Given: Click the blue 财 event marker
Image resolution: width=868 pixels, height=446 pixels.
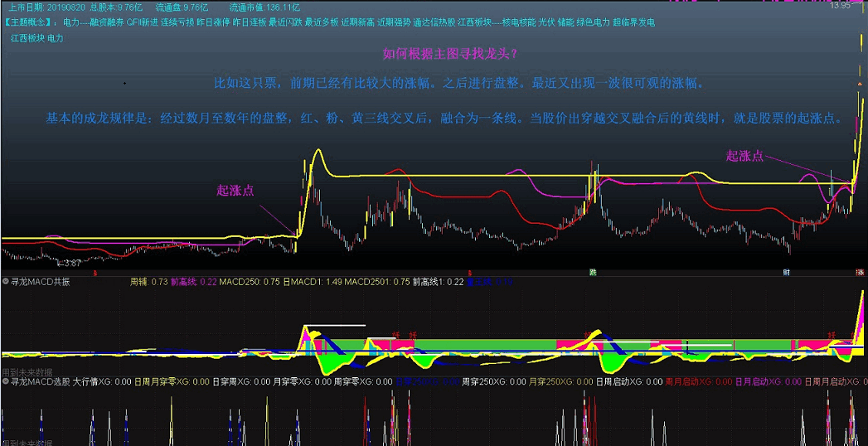Looking at the screenshot, I should tap(787, 273).
